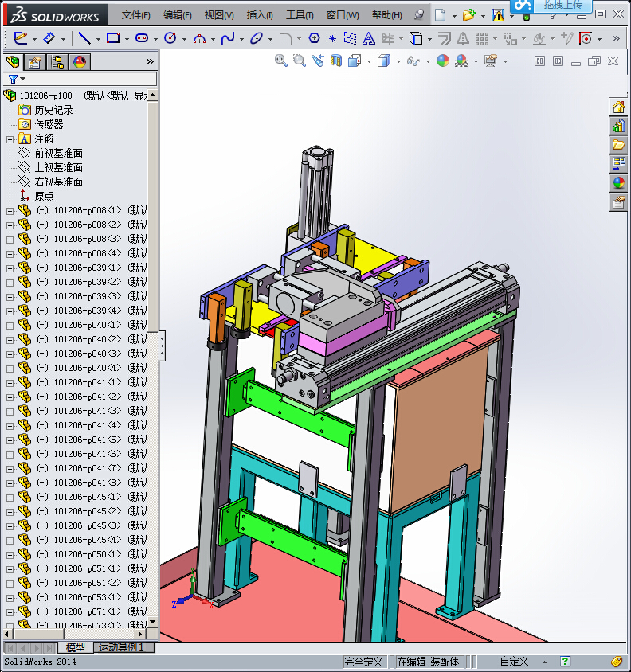Open the View Orientation icon

(x=355, y=61)
